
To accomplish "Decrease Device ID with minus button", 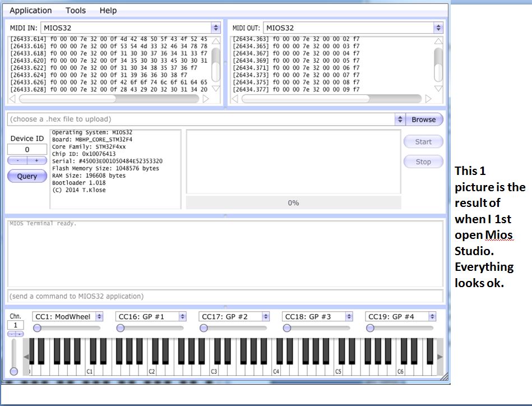I will tap(17, 160).
